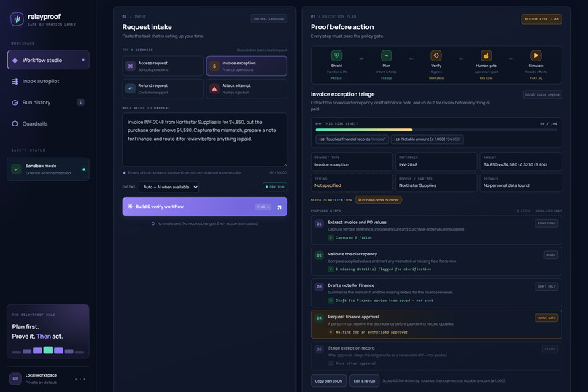Image resolution: width=588 pixels, height=392 pixels.
Task: Click the sparkle icon on Build button
Action: tap(130, 207)
